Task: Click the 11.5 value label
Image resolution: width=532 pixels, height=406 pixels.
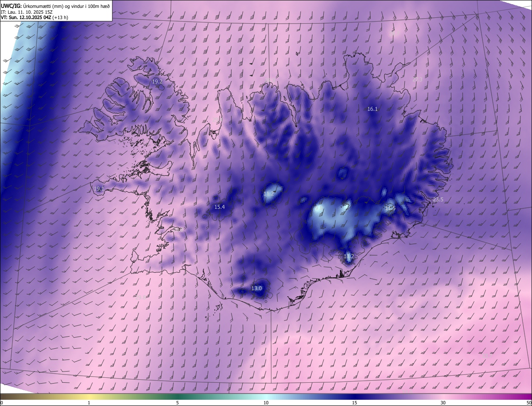Action: click(x=390, y=208)
